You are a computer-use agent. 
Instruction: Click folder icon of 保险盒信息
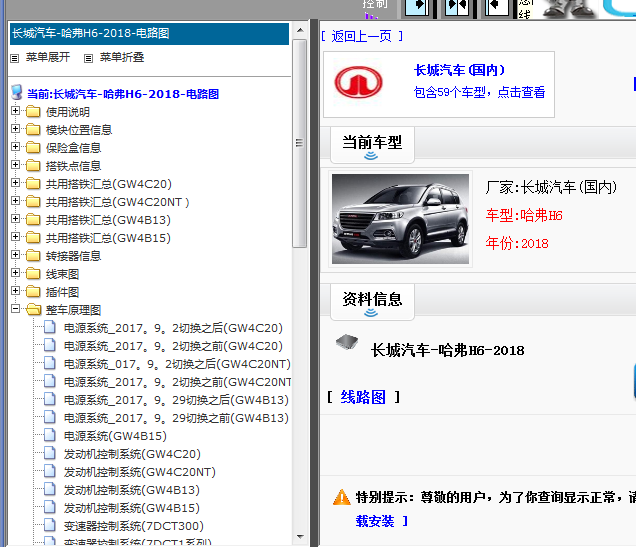click(x=33, y=147)
